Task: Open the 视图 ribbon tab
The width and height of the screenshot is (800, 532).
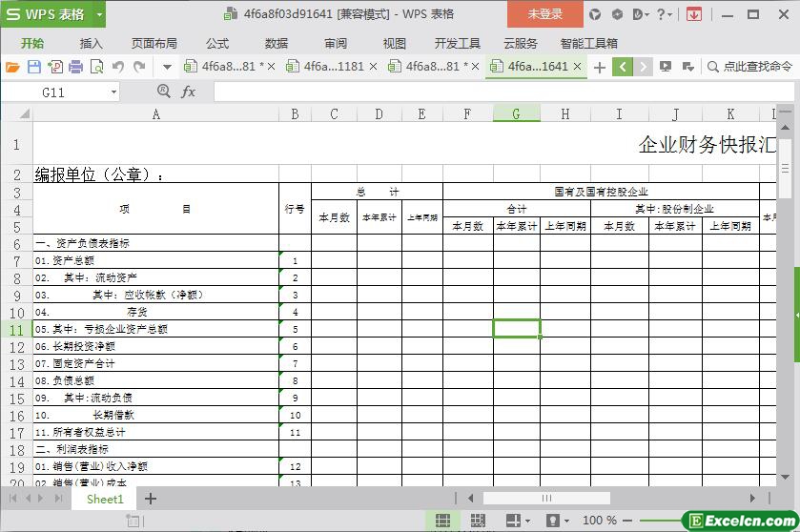Action: pos(395,43)
